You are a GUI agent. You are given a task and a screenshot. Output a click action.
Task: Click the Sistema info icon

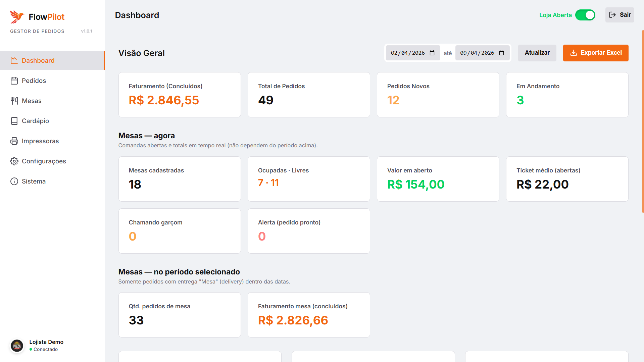point(14,182)
